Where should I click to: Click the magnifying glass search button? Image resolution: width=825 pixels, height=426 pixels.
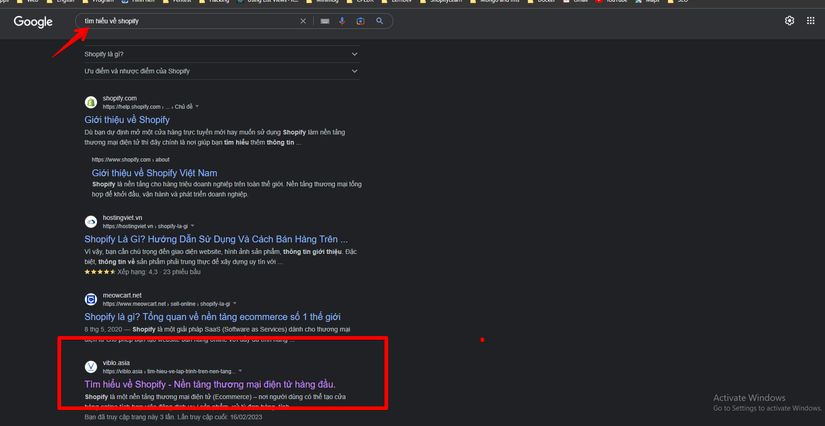(x=380, y=21)
